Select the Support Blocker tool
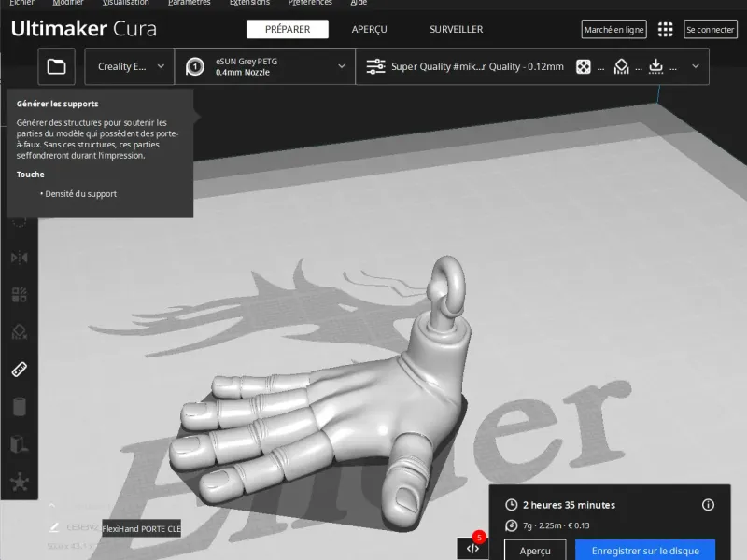 click(x=20, y=332)
